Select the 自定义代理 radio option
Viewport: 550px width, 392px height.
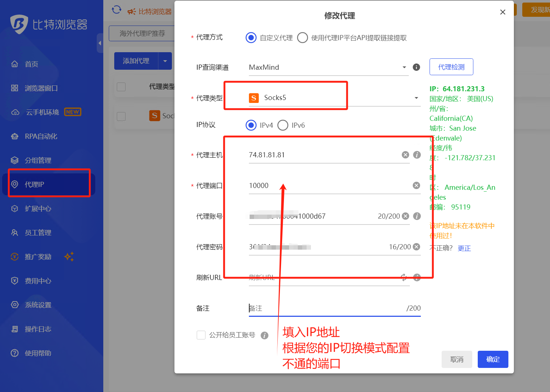click(x=251, y=38)
